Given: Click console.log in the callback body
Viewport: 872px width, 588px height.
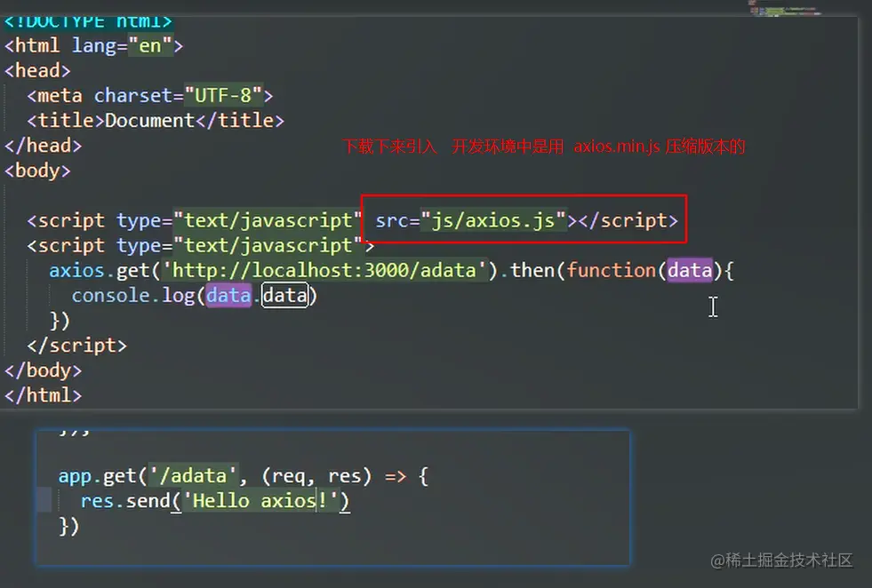Looking at the screenshot, I should tap(133, 296).
